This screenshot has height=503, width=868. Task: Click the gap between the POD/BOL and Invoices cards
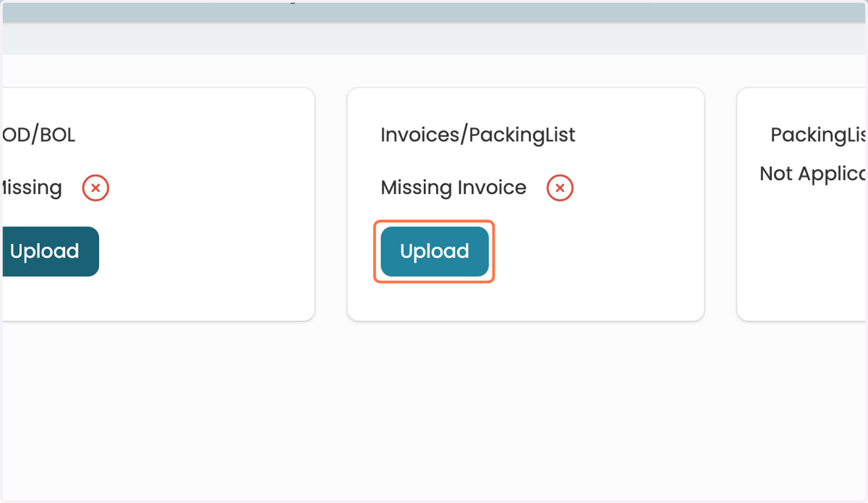[x=331, y=205]
